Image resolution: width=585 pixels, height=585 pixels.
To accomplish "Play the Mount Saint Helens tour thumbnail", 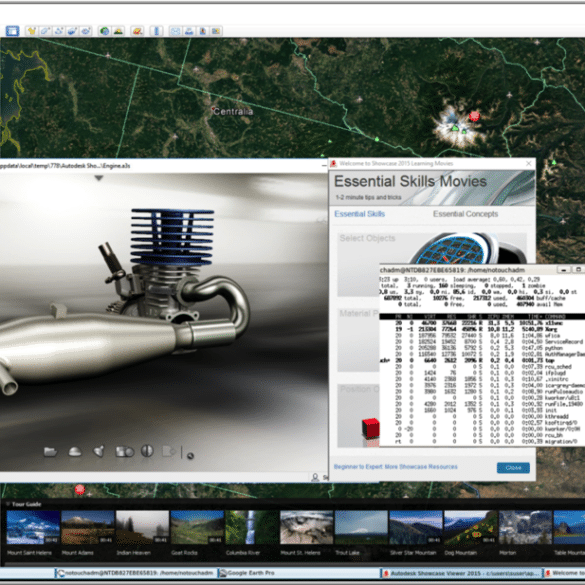I will point(33,528).
